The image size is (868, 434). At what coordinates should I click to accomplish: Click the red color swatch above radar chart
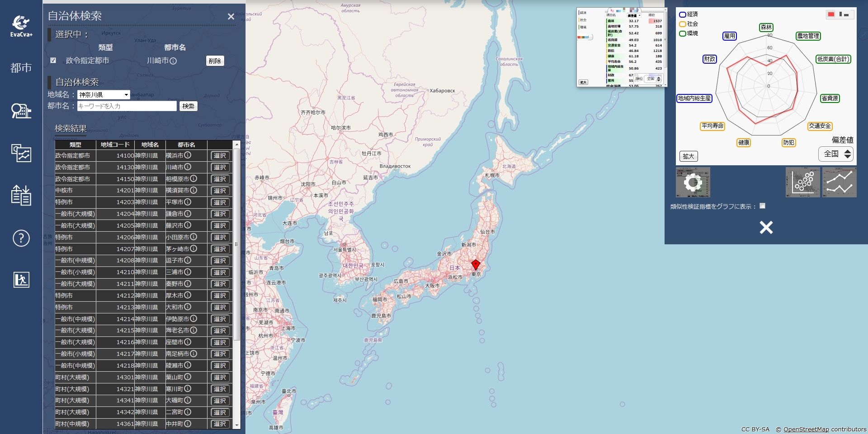(831, 14)
